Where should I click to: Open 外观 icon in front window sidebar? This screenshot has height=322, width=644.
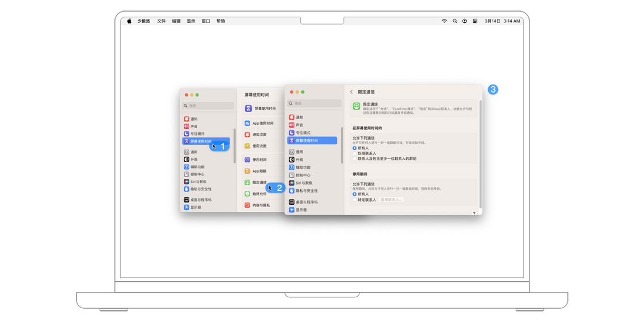click(292, 159)
